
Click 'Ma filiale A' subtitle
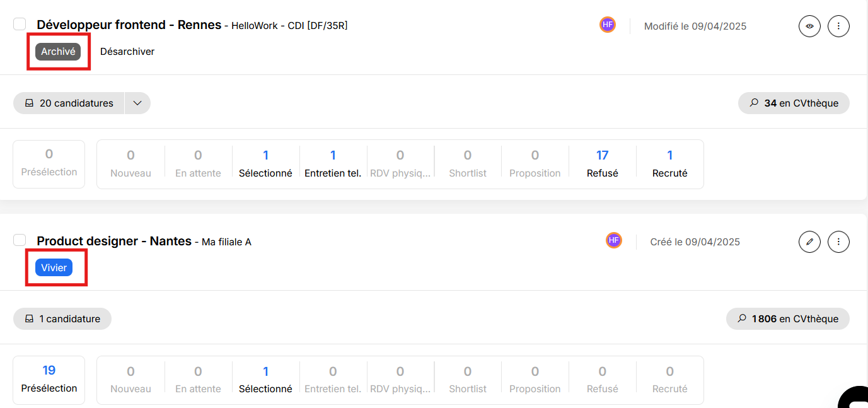click(226, 242)
